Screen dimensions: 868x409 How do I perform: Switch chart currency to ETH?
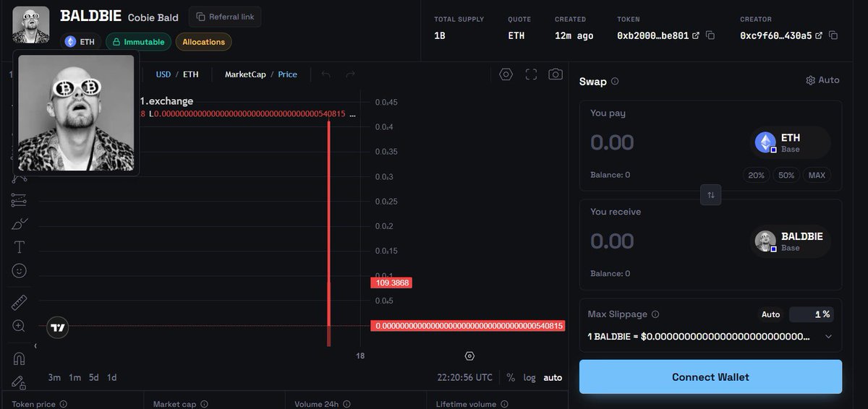point(191,74)
